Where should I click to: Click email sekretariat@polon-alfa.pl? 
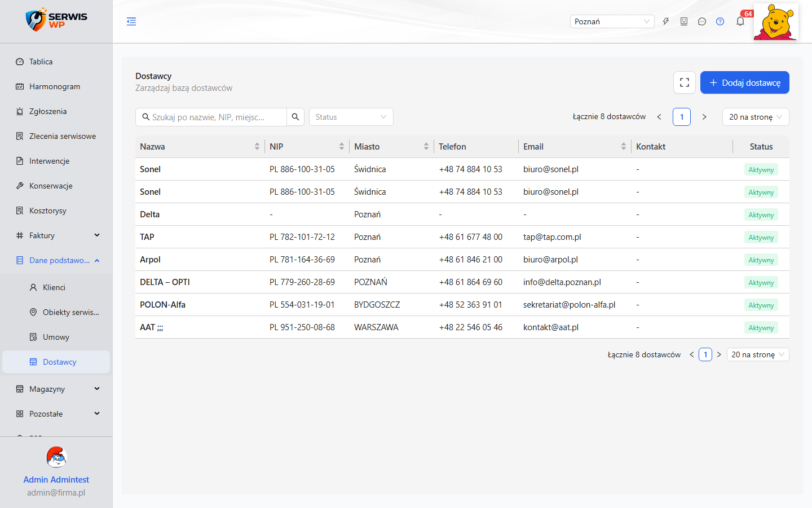coord(570,305)
